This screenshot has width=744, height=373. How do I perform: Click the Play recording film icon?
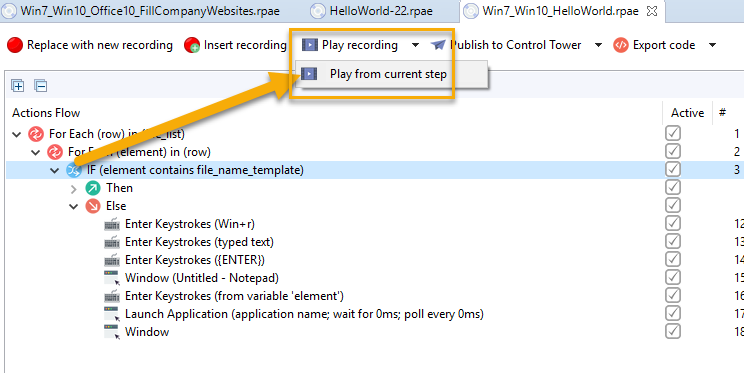click(310, 45)
